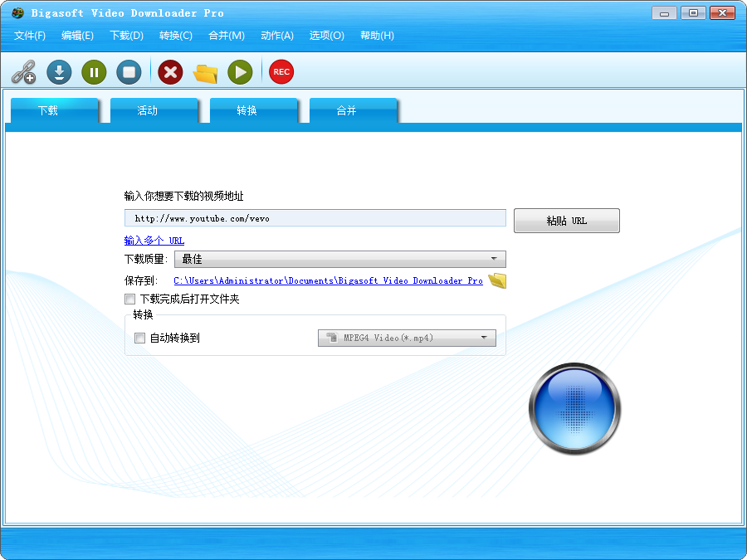Switch to the 合并 tab
Viewport: 747px width, 560px height.
coord(353,110)
